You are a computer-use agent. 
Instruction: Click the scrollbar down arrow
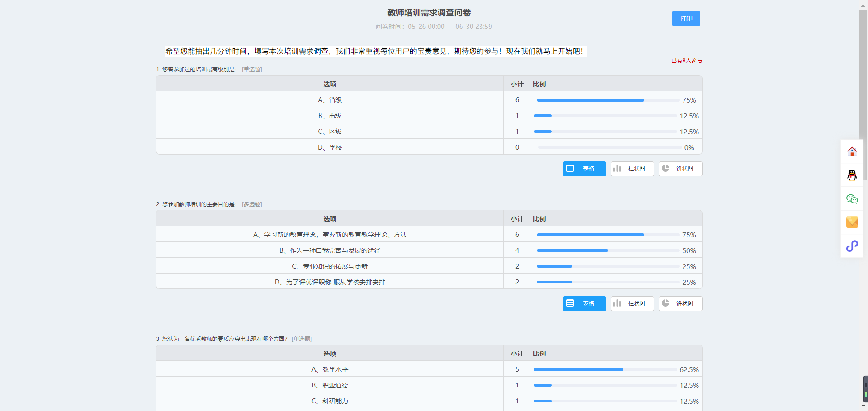[x=863, y=406]
